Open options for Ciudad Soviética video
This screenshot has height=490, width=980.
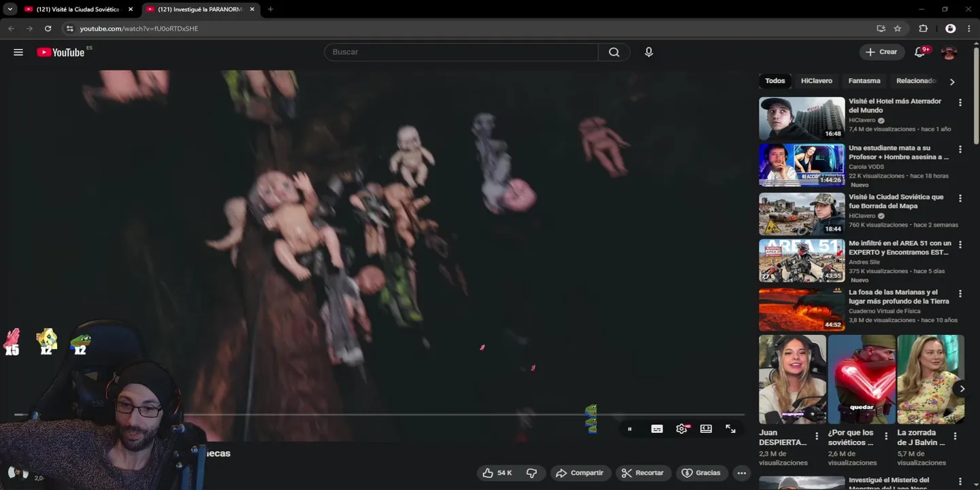pyautogui.click(x=960, y=199)
